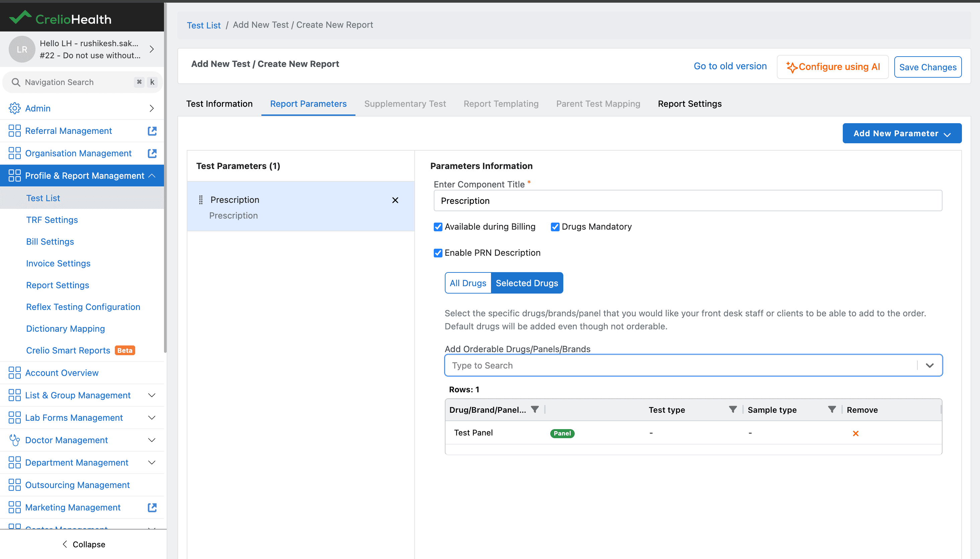Click the Test List breadcrumb link
This screenshot has width=980, height=559.
(x=203, y=25)
